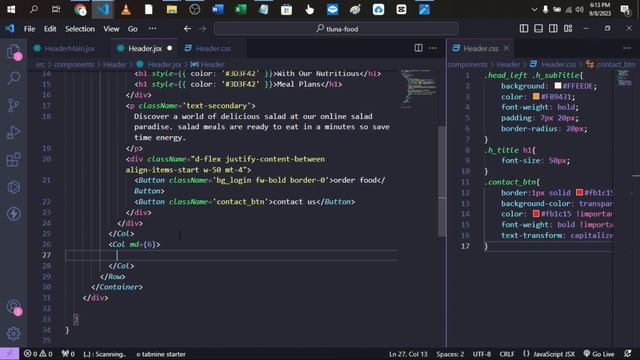Customize layout icon in title bar
640x360 pixels.
click(568, 29)
